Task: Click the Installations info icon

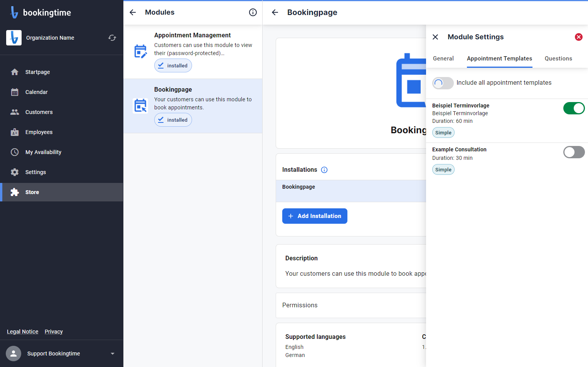Action: 324,170
